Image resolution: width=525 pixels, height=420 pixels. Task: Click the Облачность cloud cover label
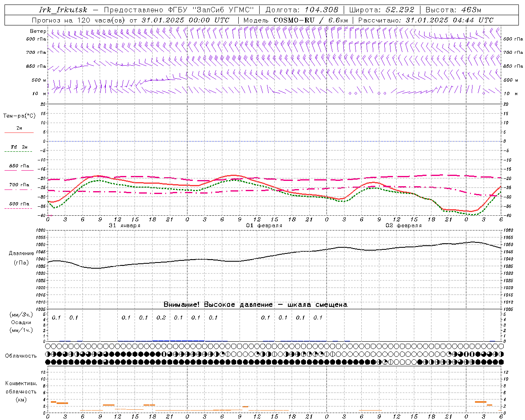[21, 356]
